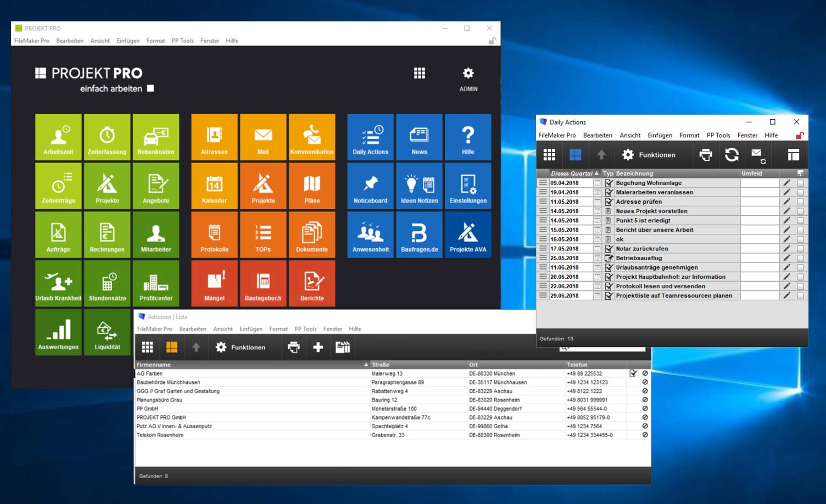The image size is (826, 504).
Task: Click the mail icon in Daily Actions toolbar
Action: (758, 155)
